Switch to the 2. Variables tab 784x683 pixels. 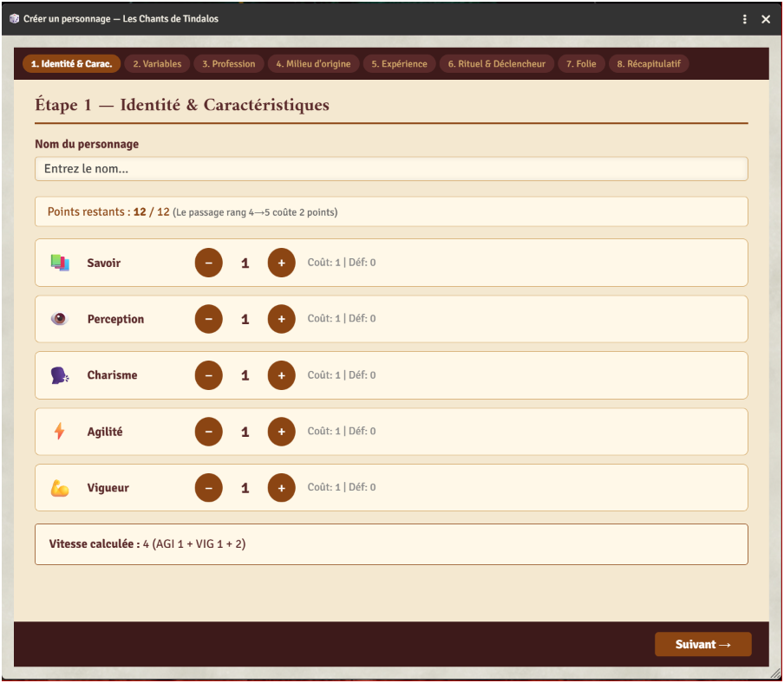157,63
